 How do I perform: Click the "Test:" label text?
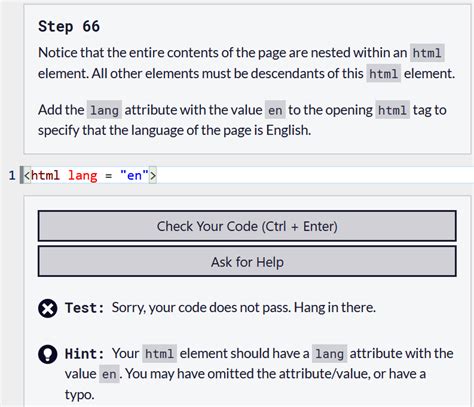click(85, 308)
